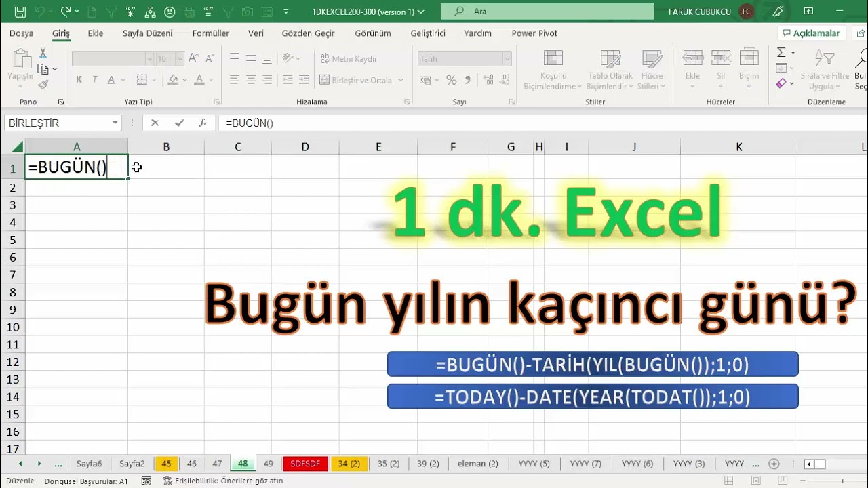The image size is (868, 488).
Task: Toggle Metni Kaydır wrap text
Action: [x=349, y=59]
